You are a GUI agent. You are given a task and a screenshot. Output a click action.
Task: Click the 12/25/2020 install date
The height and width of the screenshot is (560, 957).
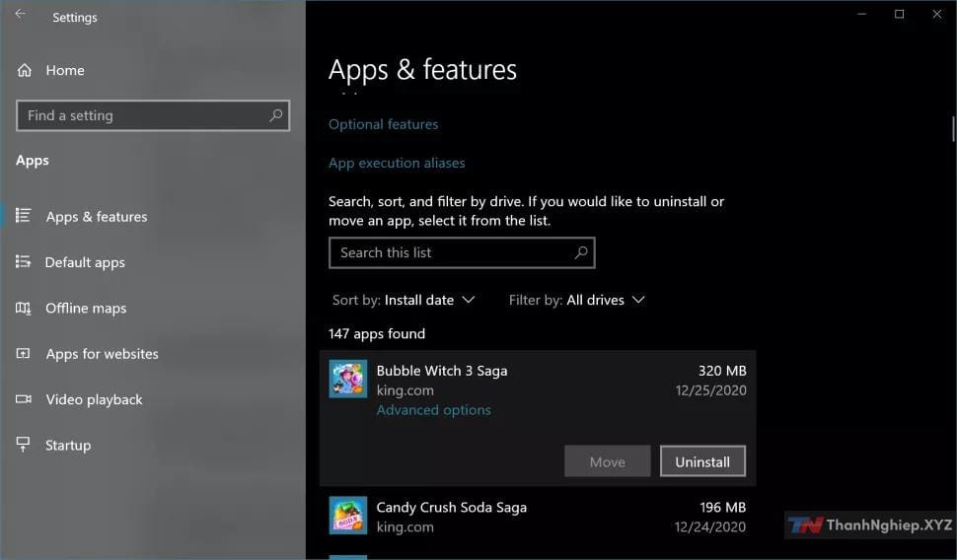(x=710, y=390)
